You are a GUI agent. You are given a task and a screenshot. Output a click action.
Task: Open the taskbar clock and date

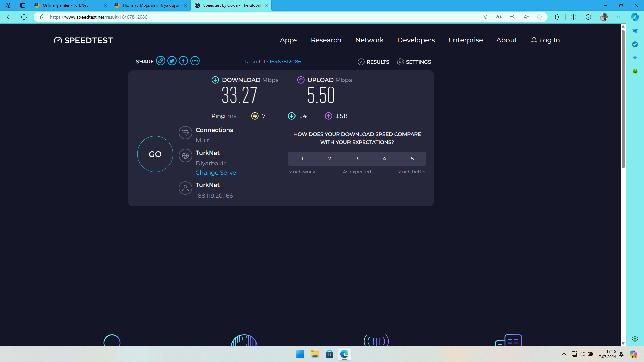pos(607,354)
